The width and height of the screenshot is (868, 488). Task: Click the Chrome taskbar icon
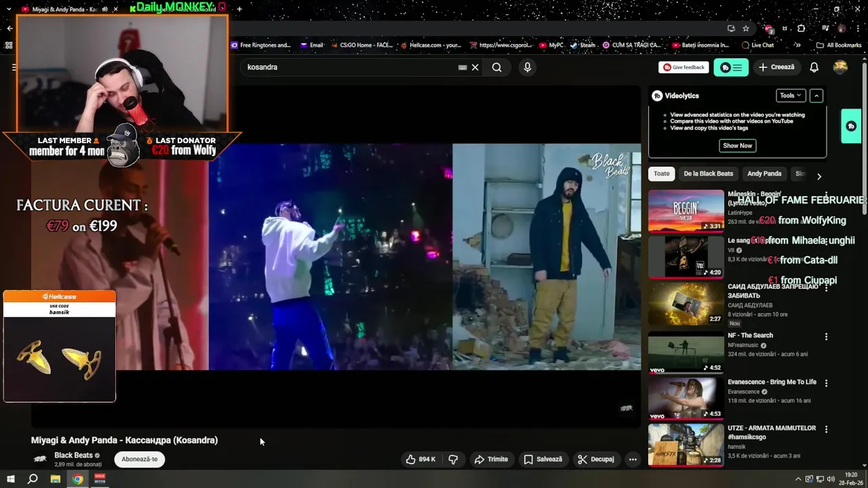pyautogui.click(x=78, y=479)
